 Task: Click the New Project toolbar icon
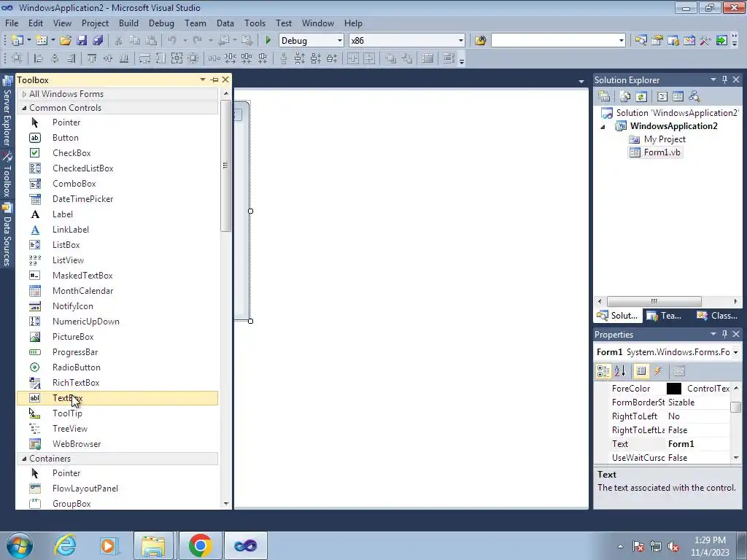pyautogui.click(x=18, y=41)
